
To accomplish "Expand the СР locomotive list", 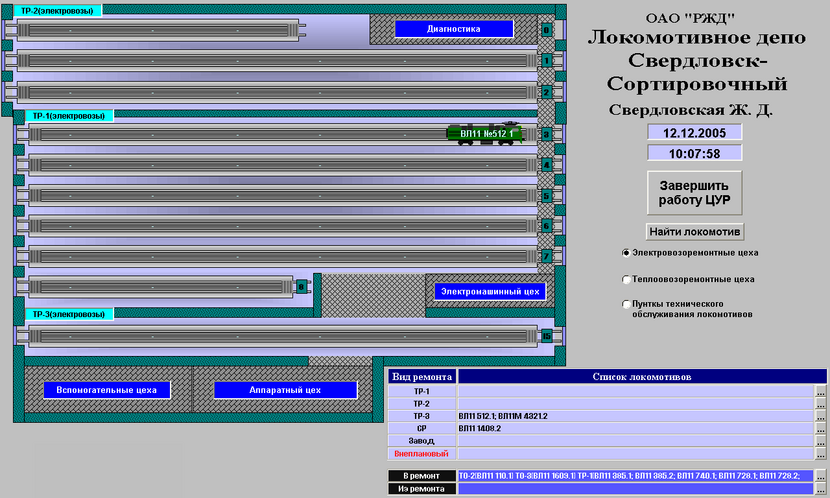I will pyautogui.click(x=820, y=429).
